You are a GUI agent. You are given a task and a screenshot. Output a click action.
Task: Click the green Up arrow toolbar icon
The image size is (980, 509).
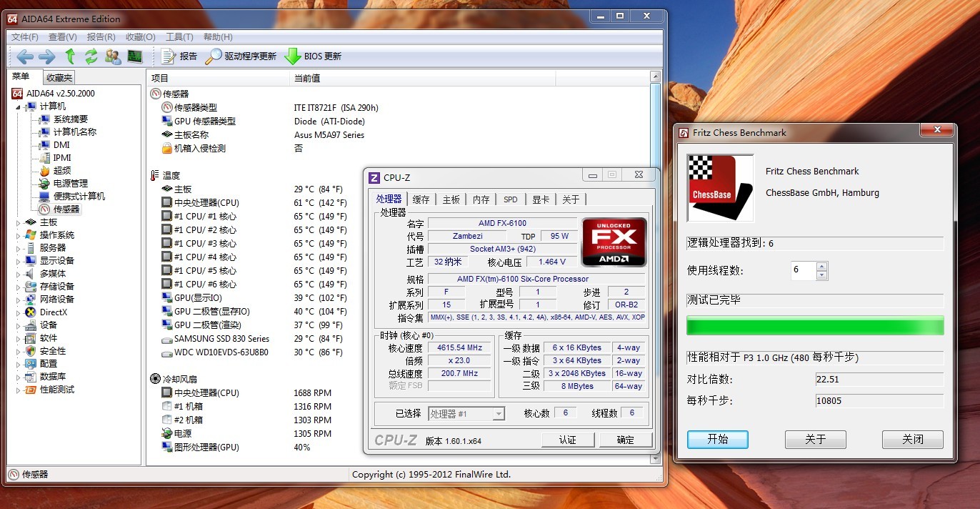click(x=70, y=56)
